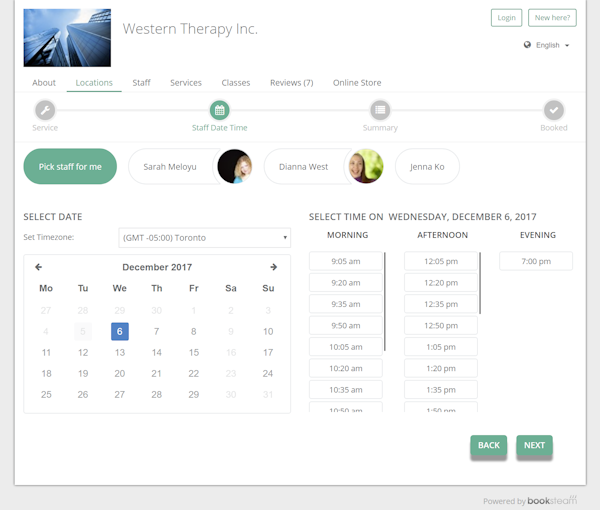The image size is (600, 510).
Task: Select the 1:05 pm time slot
Action: coord(441,347)
